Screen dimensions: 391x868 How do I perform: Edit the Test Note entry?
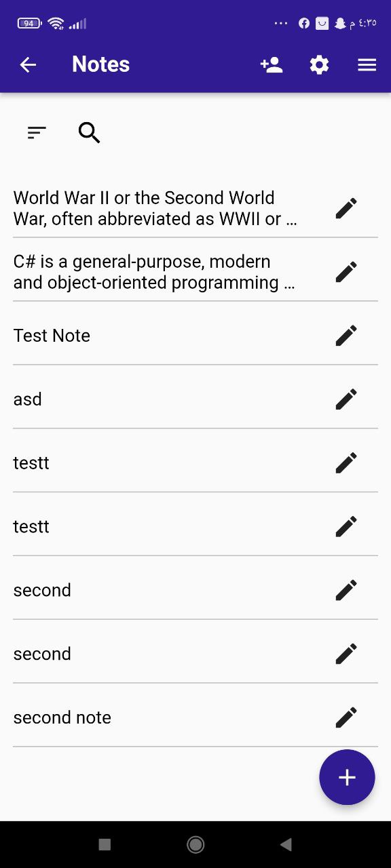(x=346, y=335)
